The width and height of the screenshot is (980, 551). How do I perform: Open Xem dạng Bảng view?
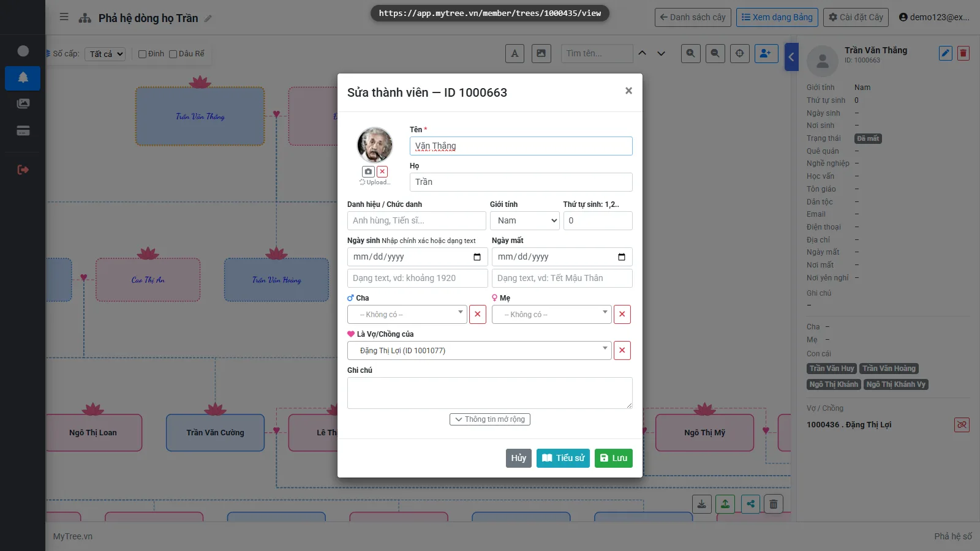point(777,17)
